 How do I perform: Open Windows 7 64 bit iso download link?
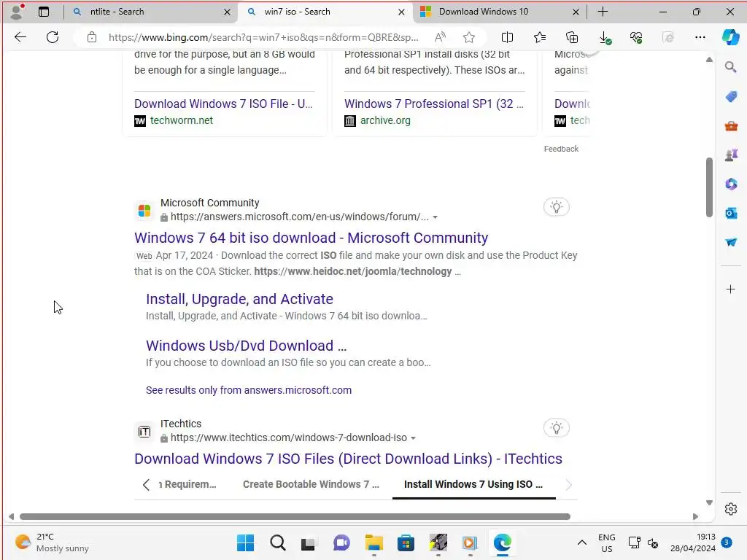click(311, 238)
